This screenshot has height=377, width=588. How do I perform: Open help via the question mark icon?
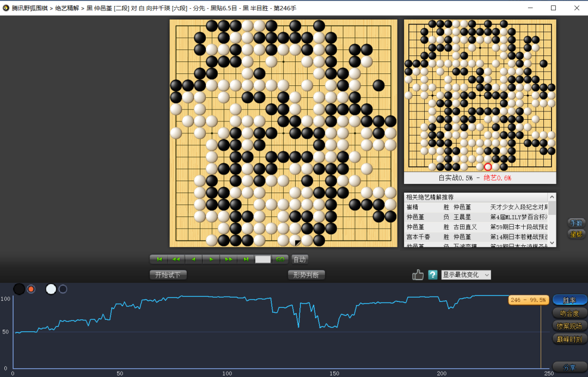pos(433,275)
